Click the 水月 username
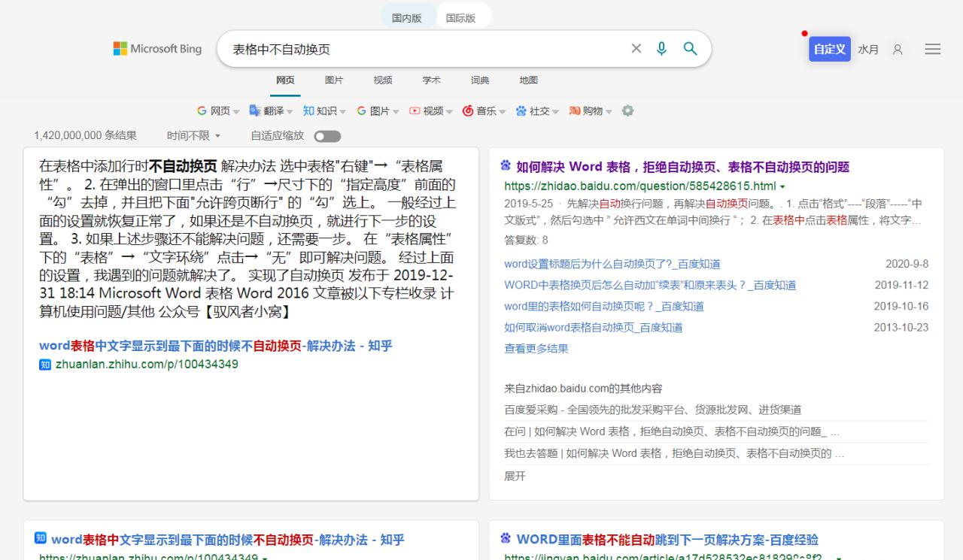 click(x=868, y=50)
